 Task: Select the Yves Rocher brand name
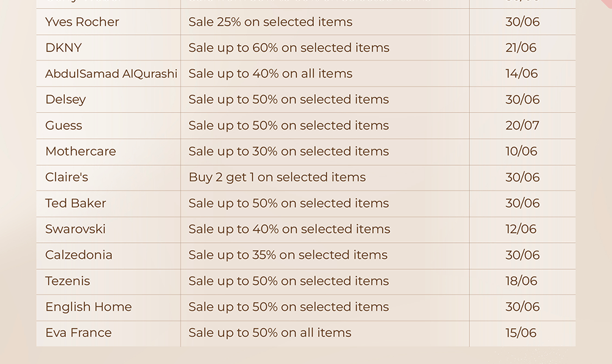click(82, 22)
